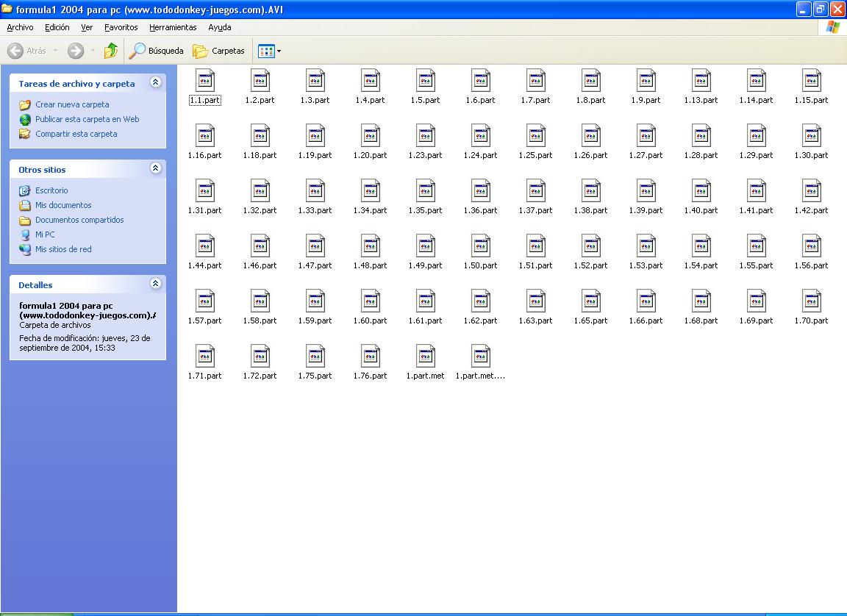847x616 pixels.
Task: Open the Favoritos menu
Action: coord(121,27)
